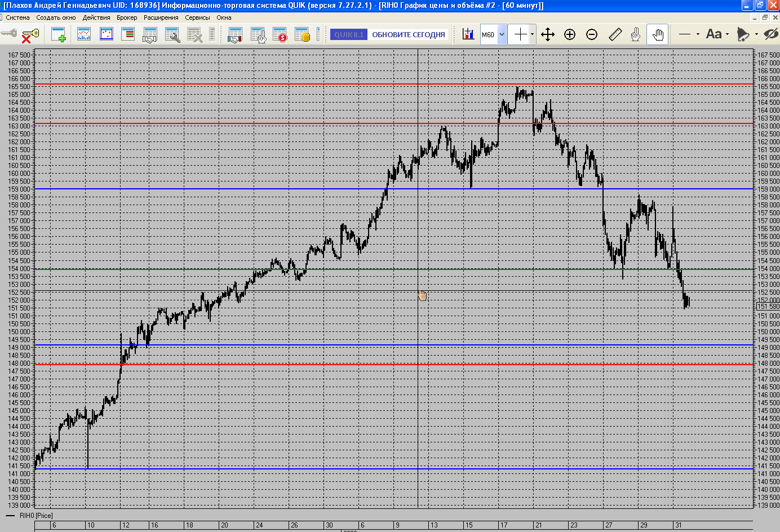This screenshot has height=532, width=780.
Task: Click the current price tag 151 580
Action: (768, 306)
